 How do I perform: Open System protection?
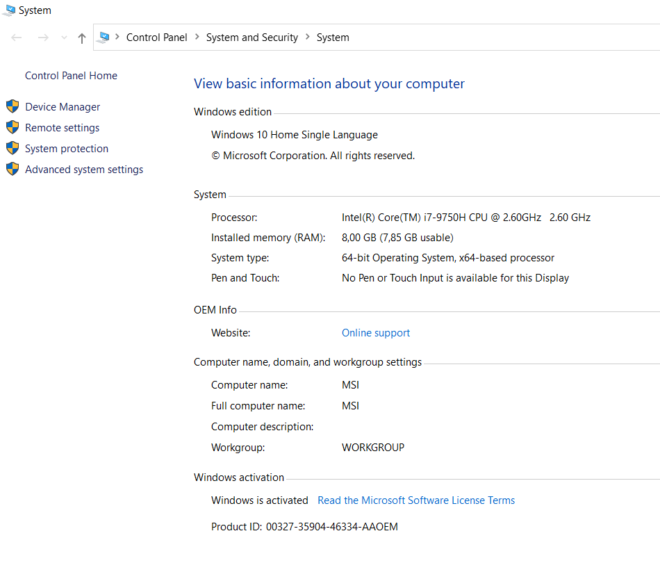(67, 149)
